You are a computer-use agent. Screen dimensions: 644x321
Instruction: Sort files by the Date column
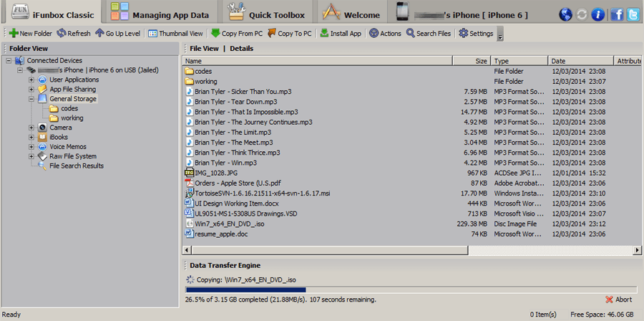(x=581, y=61)
